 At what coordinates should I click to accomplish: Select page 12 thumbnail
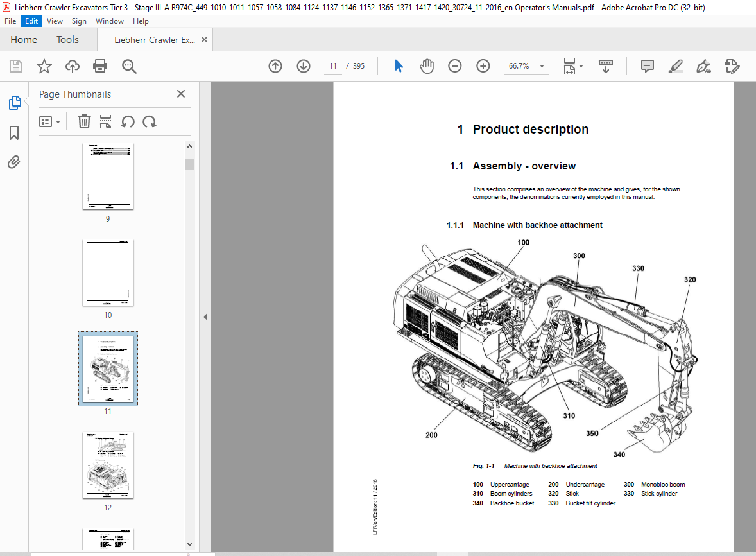pyautogui.click(x=108, y=465)
